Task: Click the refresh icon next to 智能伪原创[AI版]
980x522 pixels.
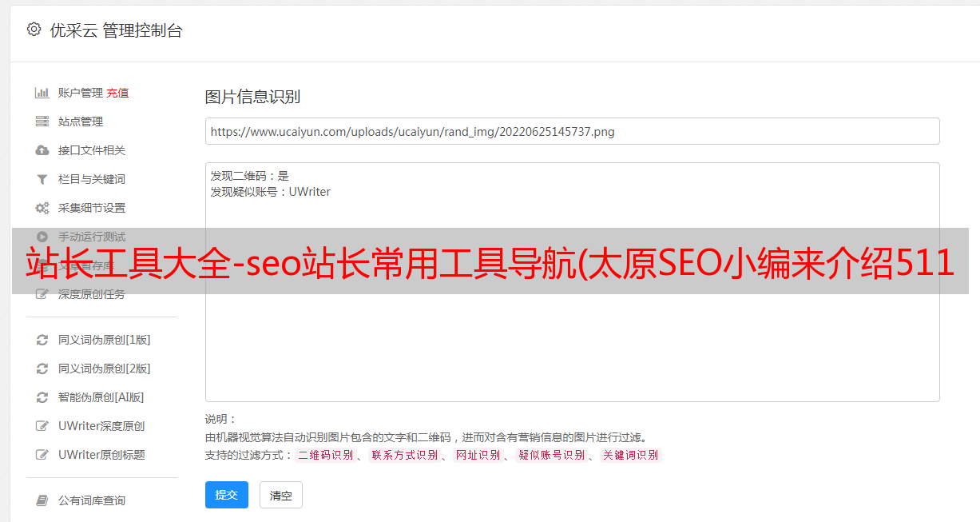Action: tap(42, 397)
